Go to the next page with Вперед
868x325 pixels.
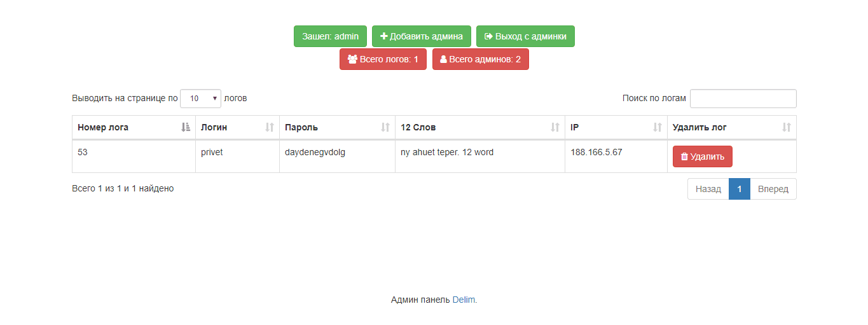click(x=773, y=189)
